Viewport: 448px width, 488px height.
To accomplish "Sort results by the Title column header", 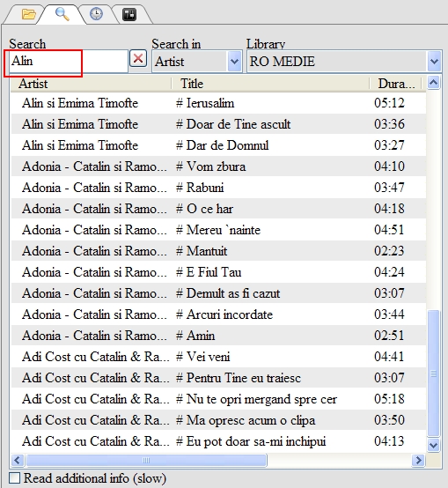I will (x=270, y=84).
